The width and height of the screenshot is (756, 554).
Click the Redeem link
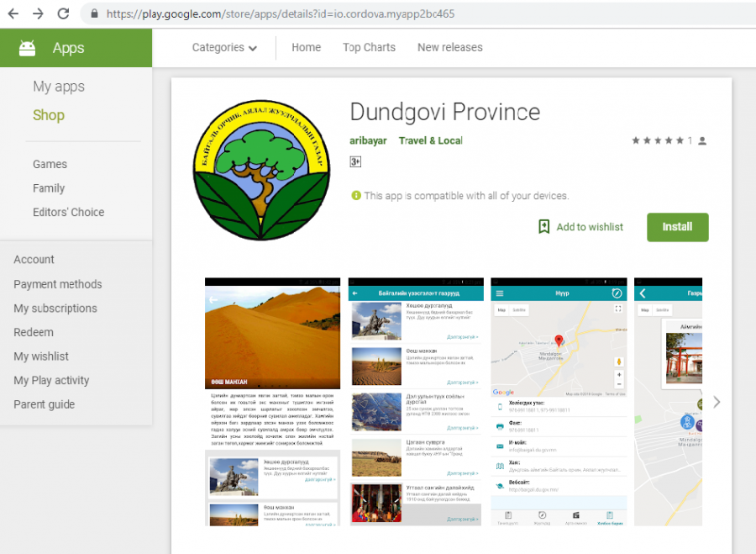click(x=34, y=332)
